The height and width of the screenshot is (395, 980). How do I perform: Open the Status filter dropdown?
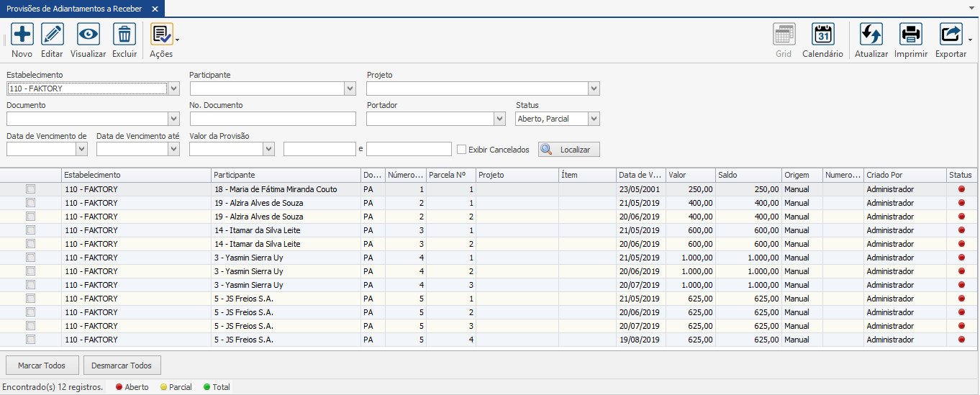click(x=594, y=119)
